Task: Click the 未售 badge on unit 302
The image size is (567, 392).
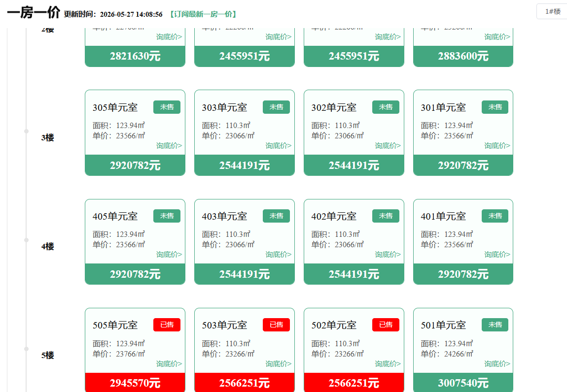Action: coord(386,107)
